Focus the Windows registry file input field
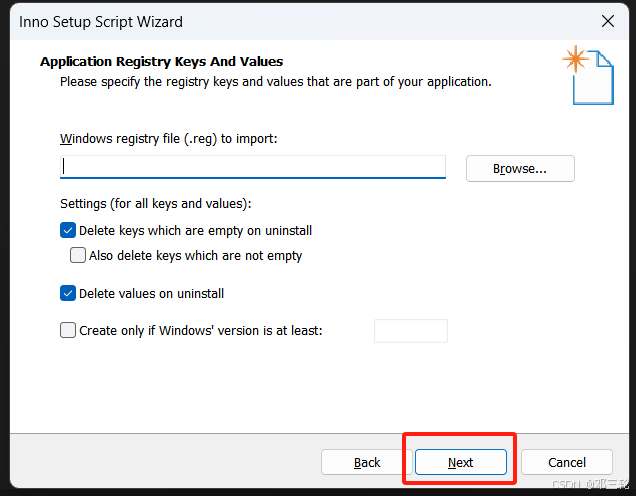Image resolution: width=636 pixels, height=496 pixels. click(x=253, y=167)
